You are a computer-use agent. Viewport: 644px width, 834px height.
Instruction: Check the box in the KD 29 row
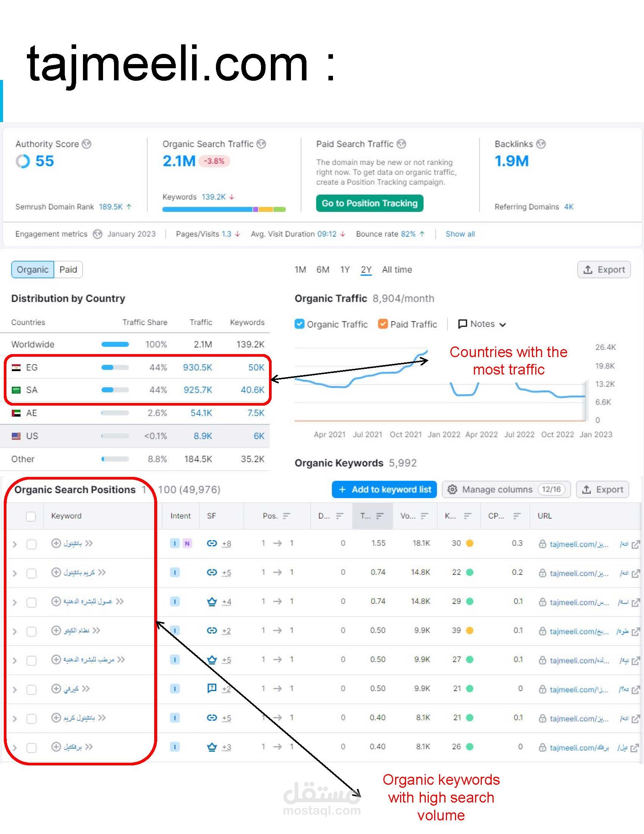click(31, 602)
